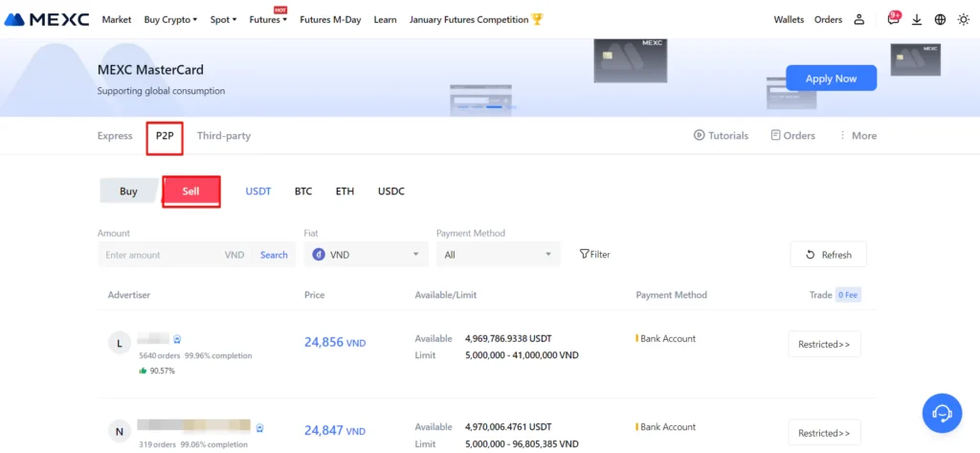The image size is (980, 453).
Task: Switch to the Buy toggle
Action: (128, 192)
